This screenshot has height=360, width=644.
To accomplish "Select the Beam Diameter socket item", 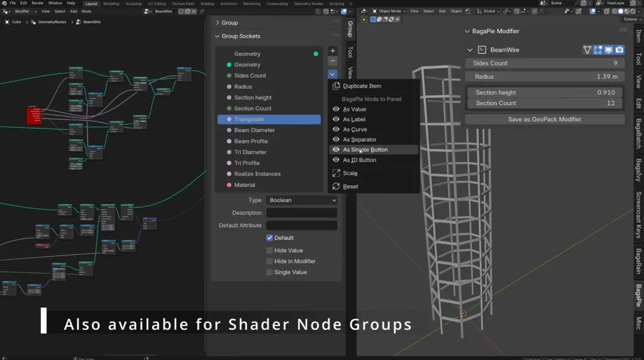I will [x=254, y=130].
